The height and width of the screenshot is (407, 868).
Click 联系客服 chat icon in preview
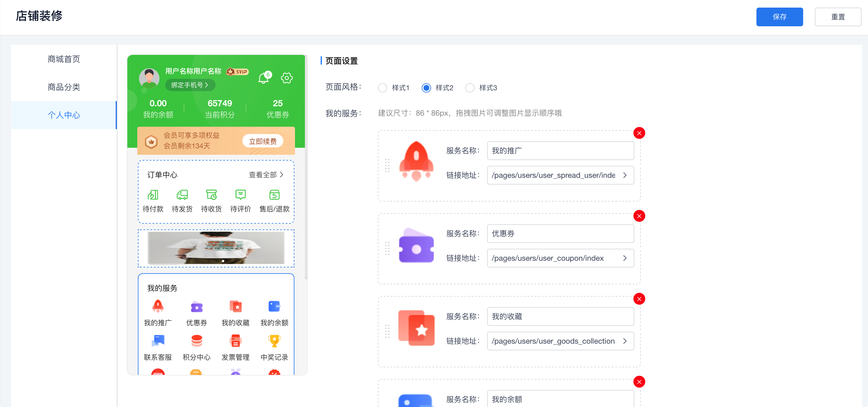[x=158, y=341]
